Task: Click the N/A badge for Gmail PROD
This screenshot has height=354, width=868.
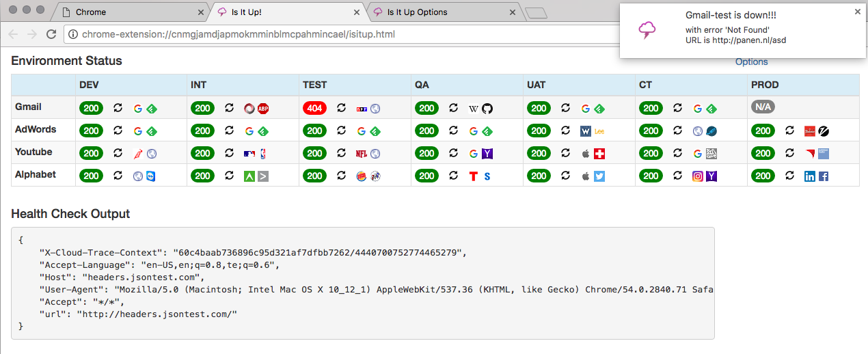Action: coord(763,107)
